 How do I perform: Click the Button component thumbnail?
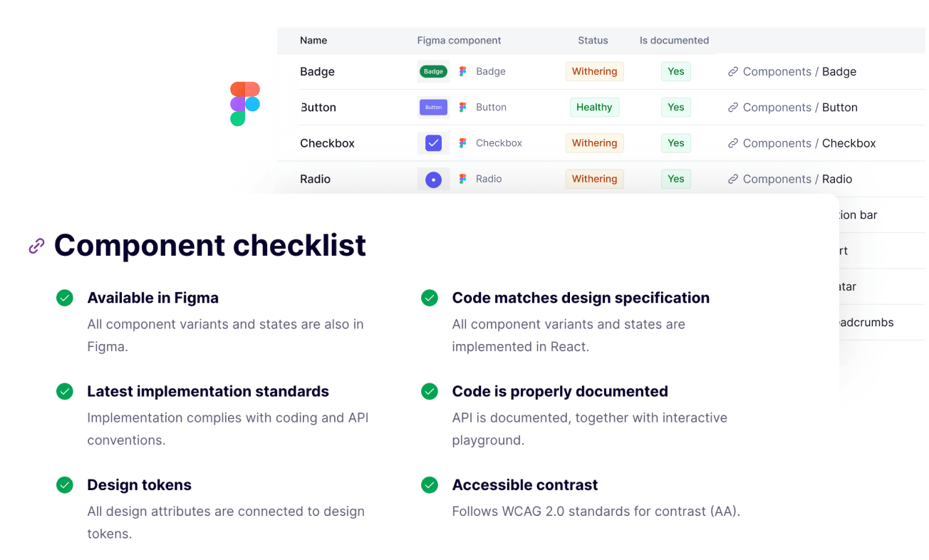tap(433, 107)
